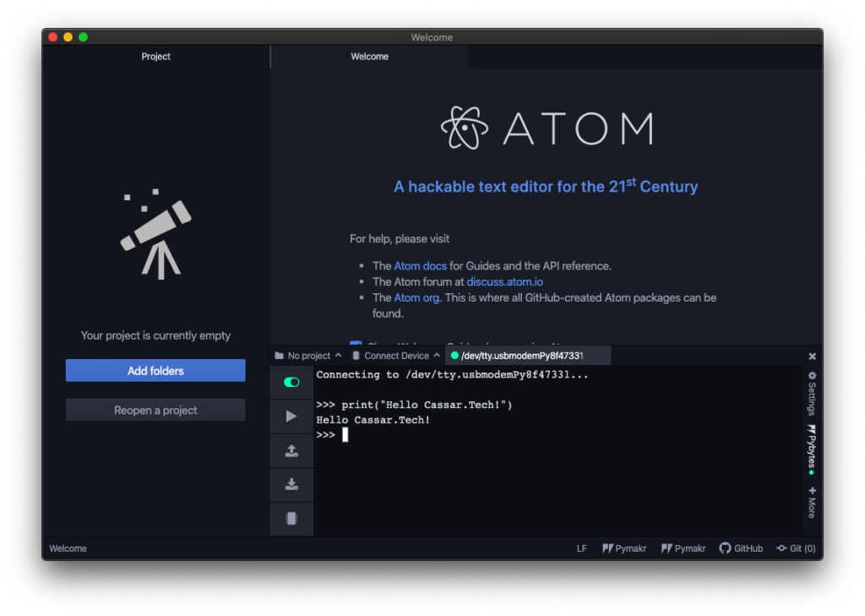Click the Add folders button
This screenshot has width=865, height=616.
155,370
